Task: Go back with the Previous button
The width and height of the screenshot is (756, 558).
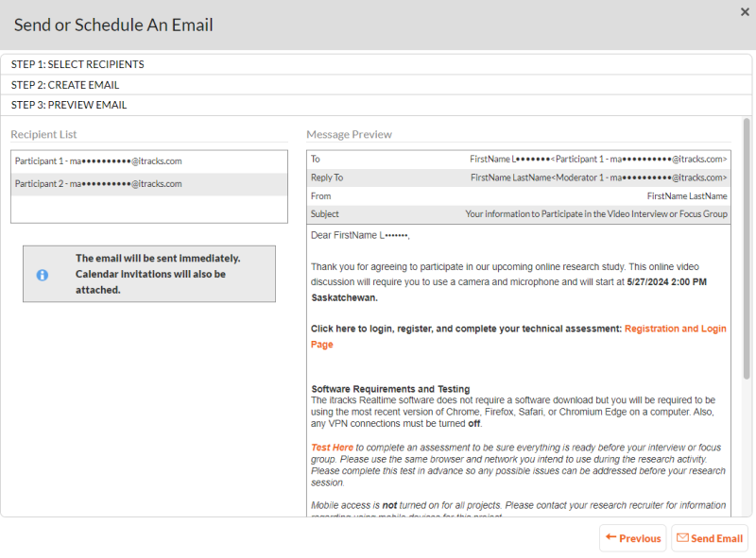Action: tap(632, 538)
